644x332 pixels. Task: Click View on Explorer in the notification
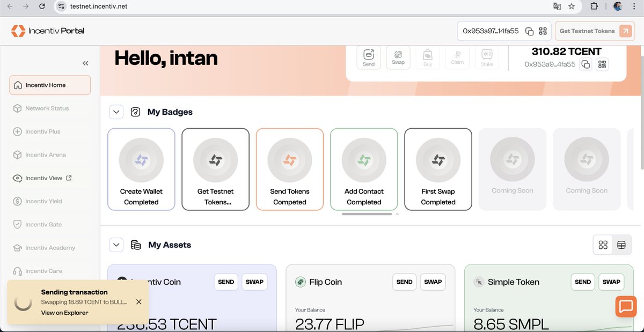point(64,313)
